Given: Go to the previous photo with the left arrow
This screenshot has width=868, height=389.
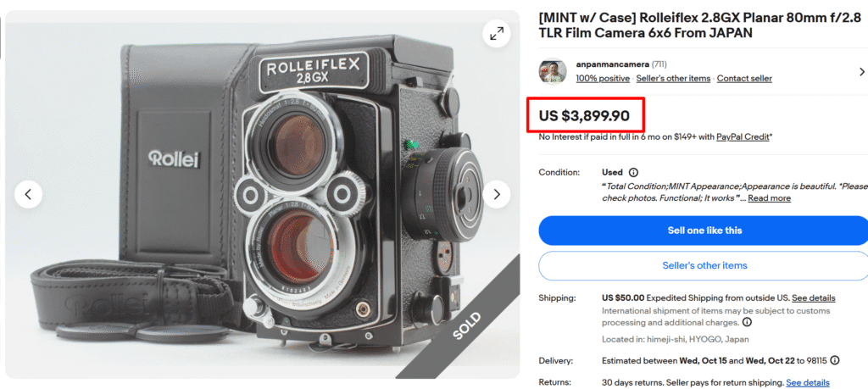Looking at the screenshot, I should 28,194.
